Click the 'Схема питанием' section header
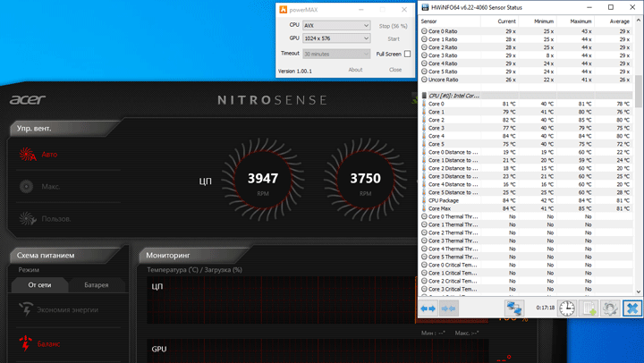Screen dimensions: 644x363 coord(62,255)
